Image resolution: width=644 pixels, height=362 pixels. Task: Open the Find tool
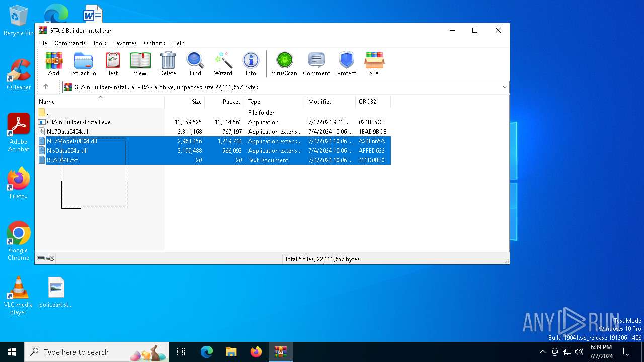click(x=195, y=64)
